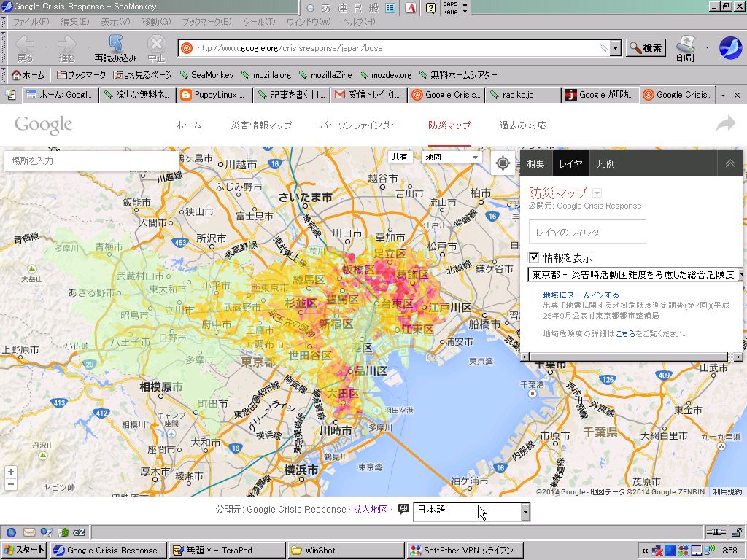The width and height of the screenshot is (747, 560).
Task: Switch to the PuppyLinux tab
Action: pyautogui.click(x=214, y=95)
